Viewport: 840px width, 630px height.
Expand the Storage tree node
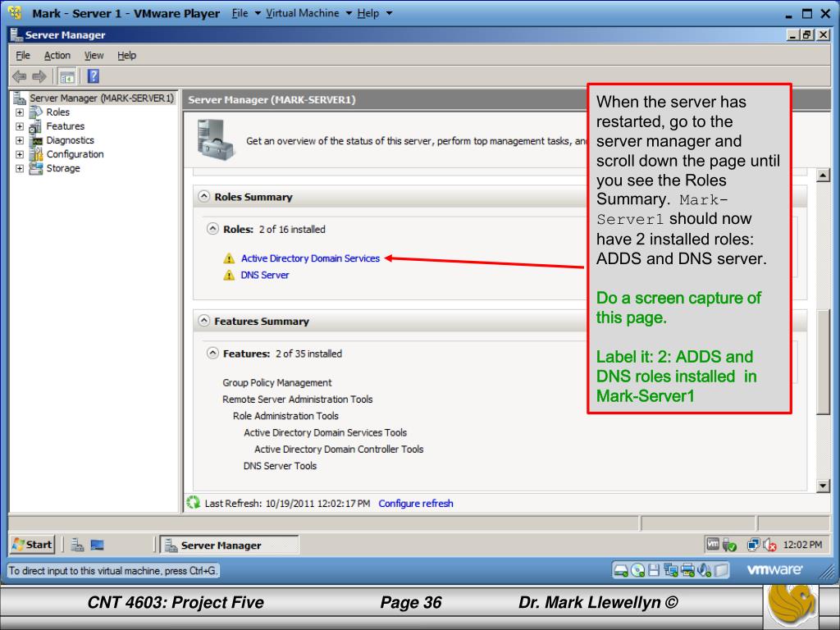click(x=20, y=168)
